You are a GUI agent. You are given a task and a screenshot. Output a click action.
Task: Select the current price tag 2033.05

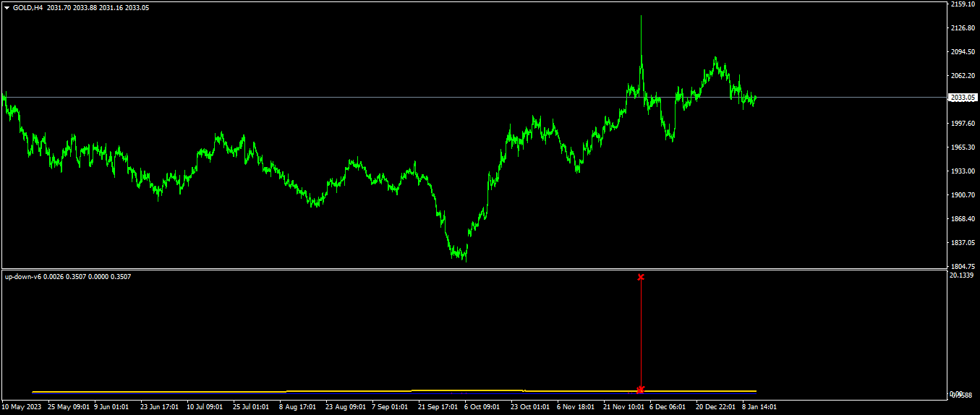point(963,97)
